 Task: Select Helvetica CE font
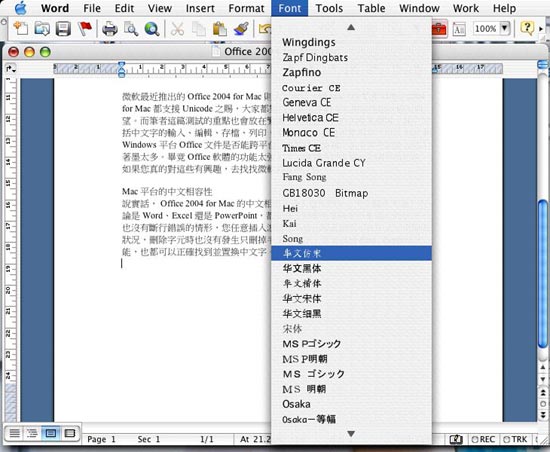coord(351,118)
